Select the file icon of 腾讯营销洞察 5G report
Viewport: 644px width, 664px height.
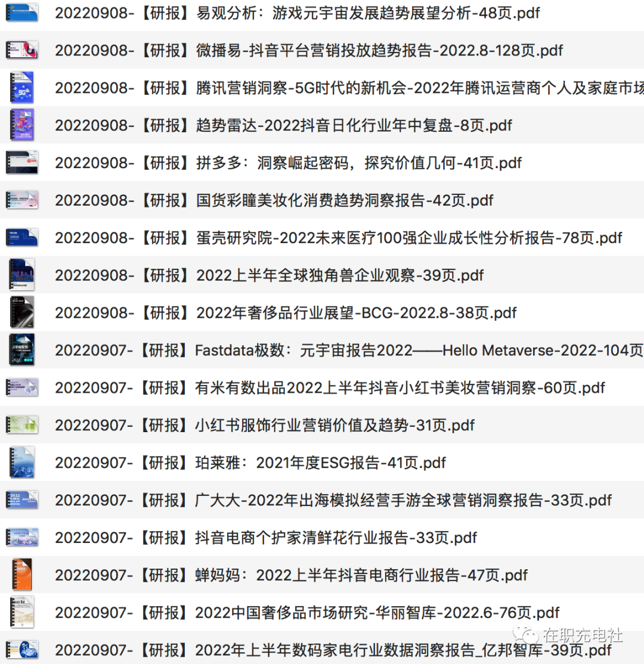pyautogui.click(x=22, y=88)
